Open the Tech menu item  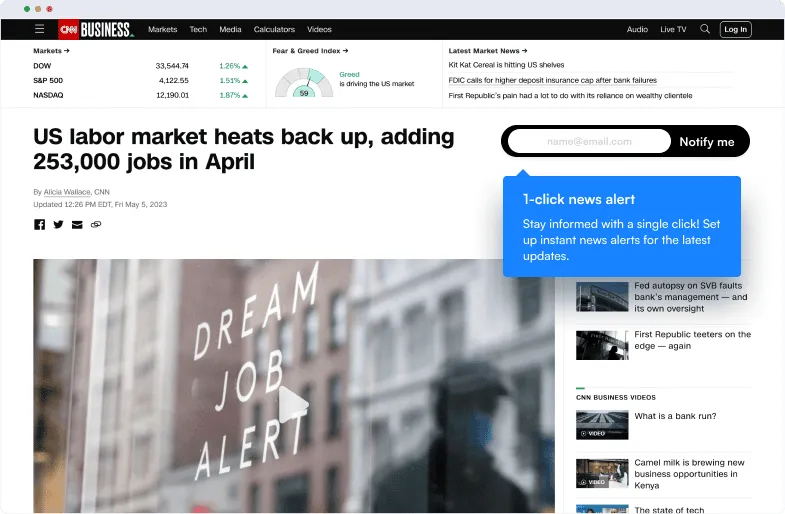coord(198,30)
